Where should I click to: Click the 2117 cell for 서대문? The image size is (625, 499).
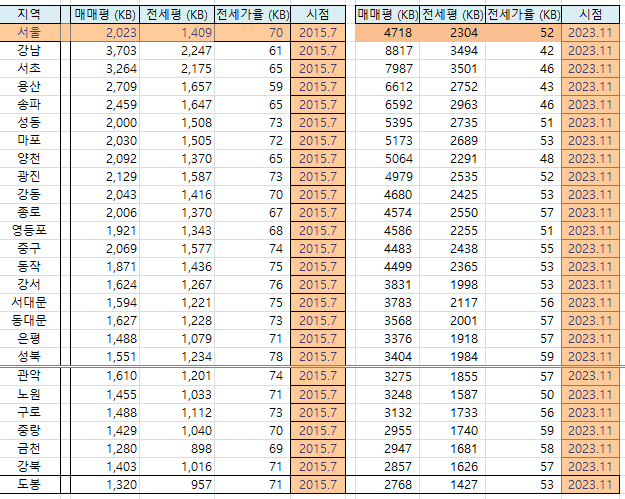[452, 303]
